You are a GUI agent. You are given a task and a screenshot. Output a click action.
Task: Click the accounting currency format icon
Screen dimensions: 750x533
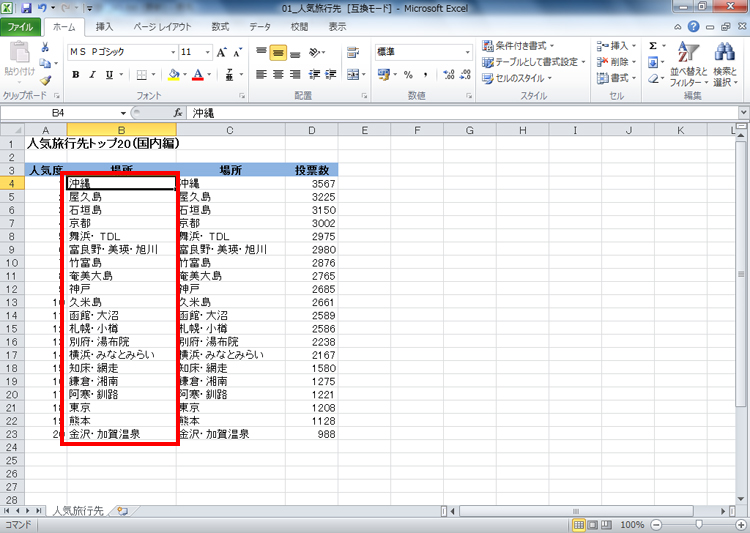pyautogui.click(x=384, y=75)
